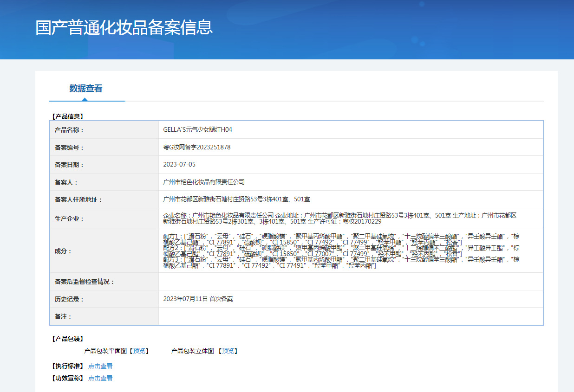
Task: Click the 成分 ingredients list text
Action: [341, 251]
